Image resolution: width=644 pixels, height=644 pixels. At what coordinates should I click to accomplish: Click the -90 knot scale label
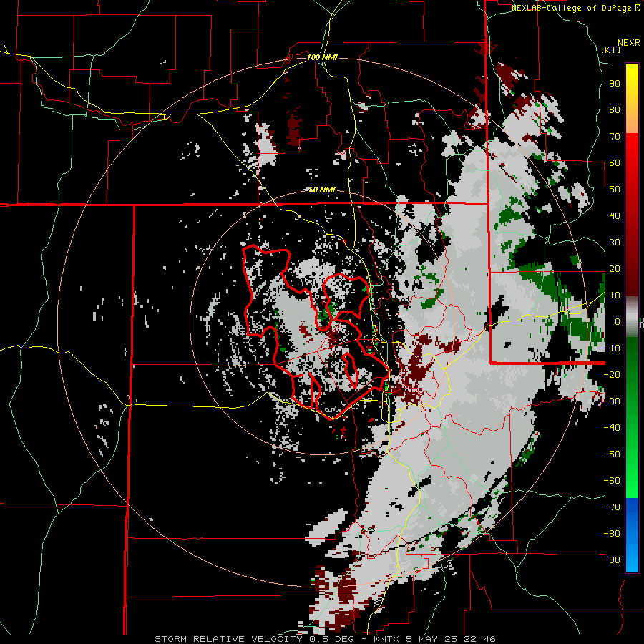pos(612,560)
